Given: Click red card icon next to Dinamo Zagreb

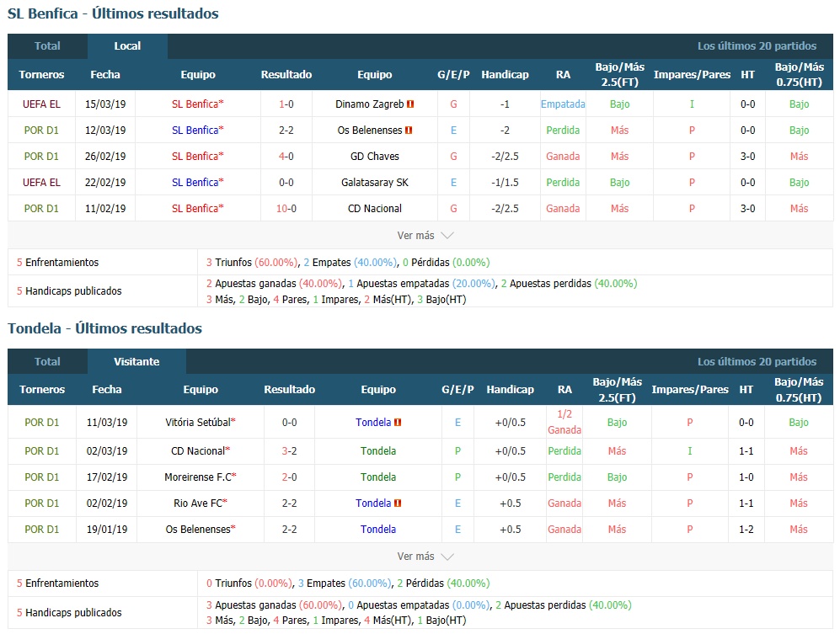Looking at the screenshot, I should (x=410, y=104).
